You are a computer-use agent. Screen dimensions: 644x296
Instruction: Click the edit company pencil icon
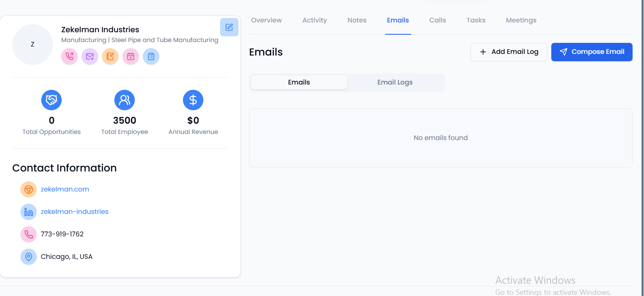click(229, 27)
